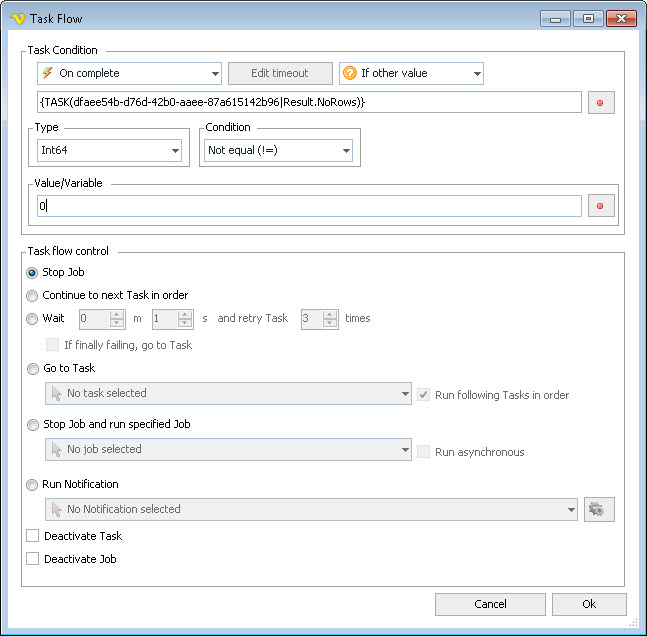
Task: Select the Stop Job radio option
Action: [x=33, y=272]
